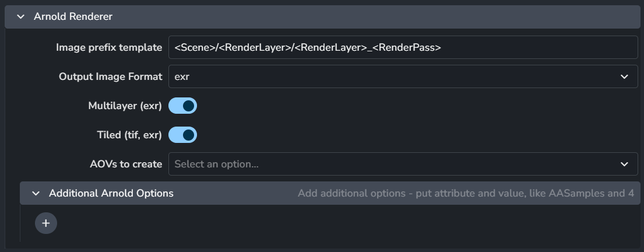Turn off the Tiled (tif, exr) switch
644x252 pixels.
[183, 135]
